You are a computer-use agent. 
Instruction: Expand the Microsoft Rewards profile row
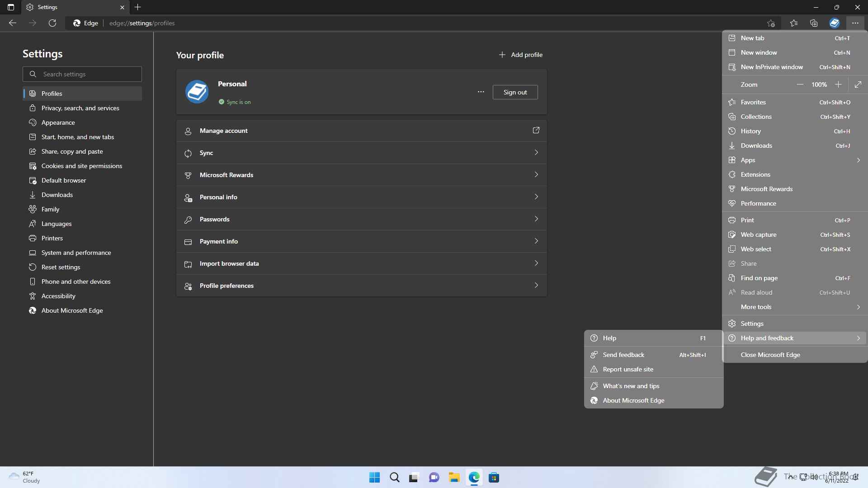coord(362,175)
